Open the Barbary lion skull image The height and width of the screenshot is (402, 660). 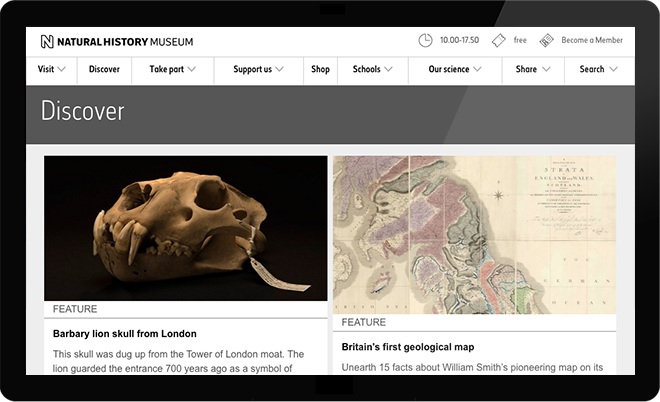click(186, 228)
